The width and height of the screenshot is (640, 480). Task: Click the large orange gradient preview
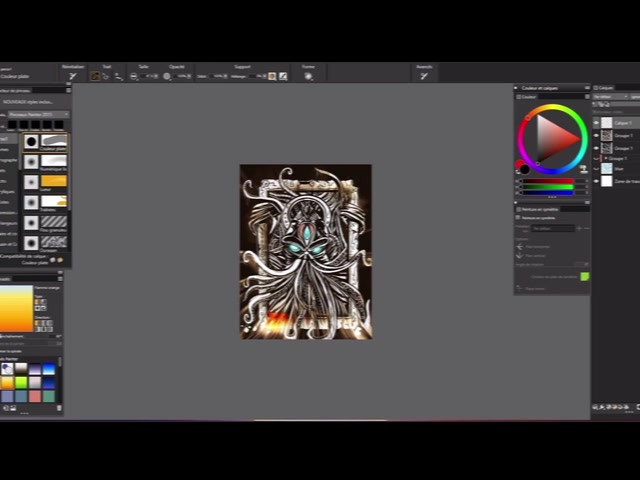coord(16,309)
